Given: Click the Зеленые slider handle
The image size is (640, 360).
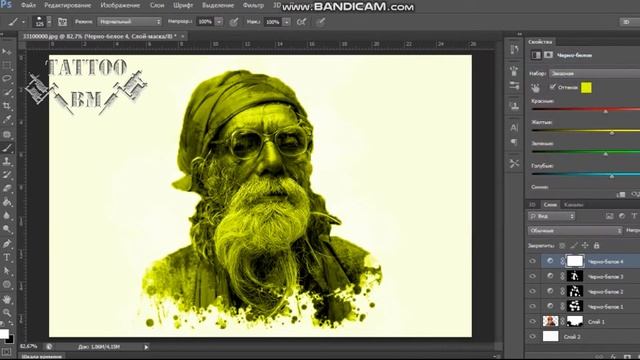Looking at the screenshot, I should pyautogui.click(x=606, y=154).
